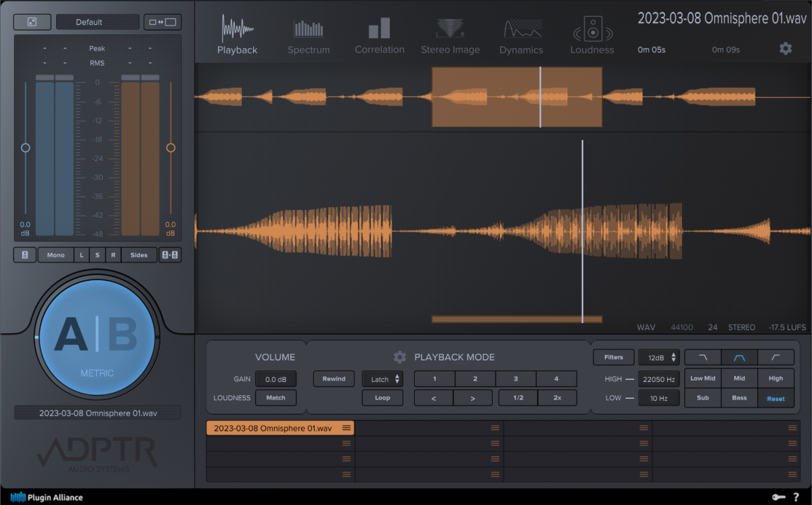Open the Loudness view
Viewport: 812px width, 505px height.
click(x=592, y=37)
